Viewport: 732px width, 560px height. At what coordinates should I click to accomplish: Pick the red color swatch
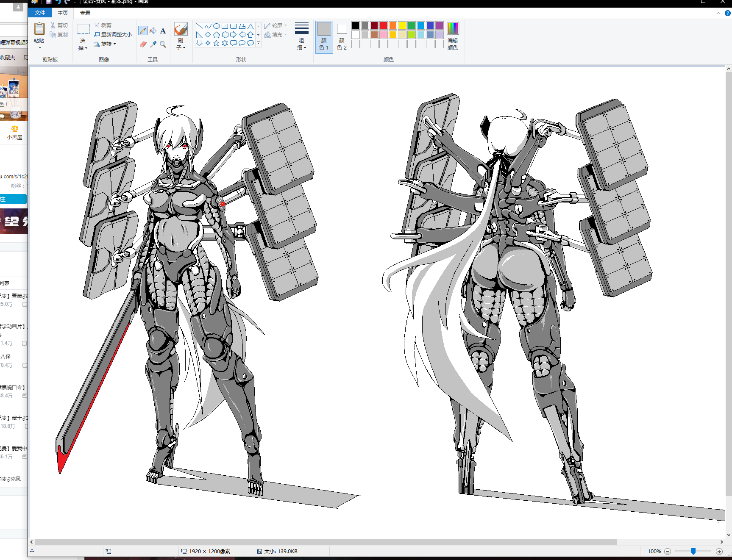coord(384,25)
